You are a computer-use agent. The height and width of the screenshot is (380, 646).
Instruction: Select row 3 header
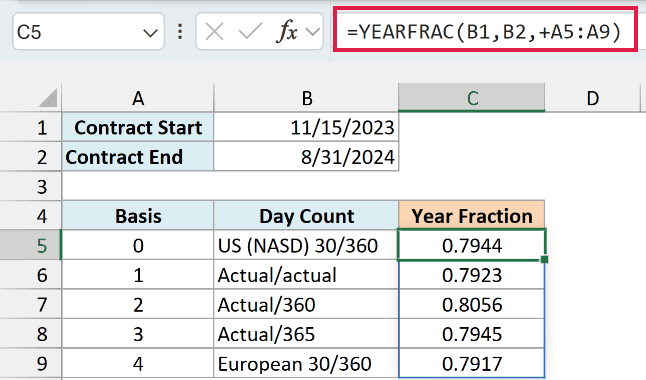point(31,186)
